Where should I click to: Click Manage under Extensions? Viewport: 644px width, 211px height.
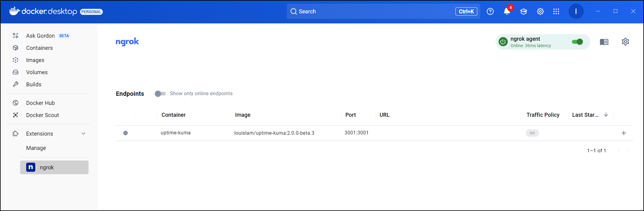click(x=36, y=148)
